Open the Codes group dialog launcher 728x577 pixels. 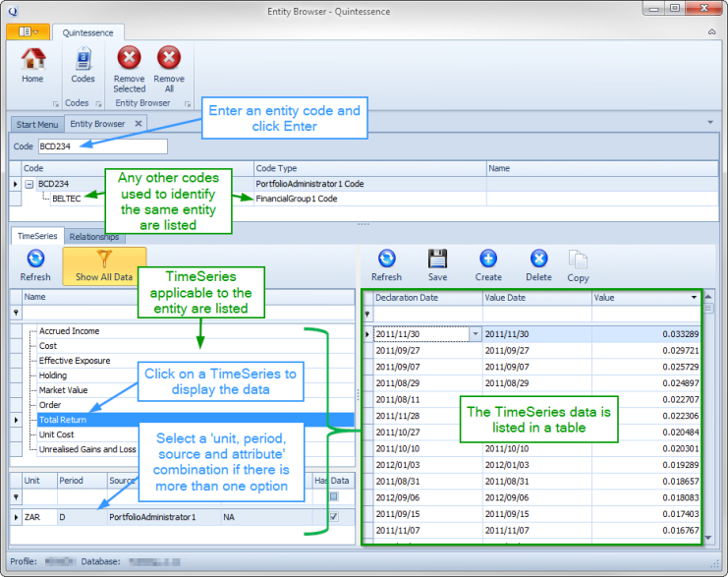pos(98,104)
